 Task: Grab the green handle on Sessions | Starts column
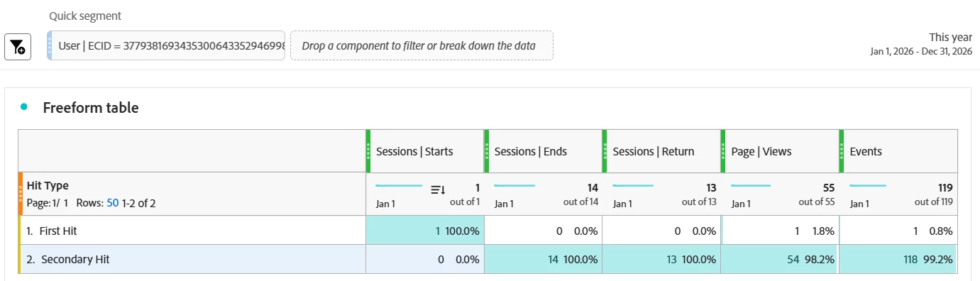click(368, 150)
